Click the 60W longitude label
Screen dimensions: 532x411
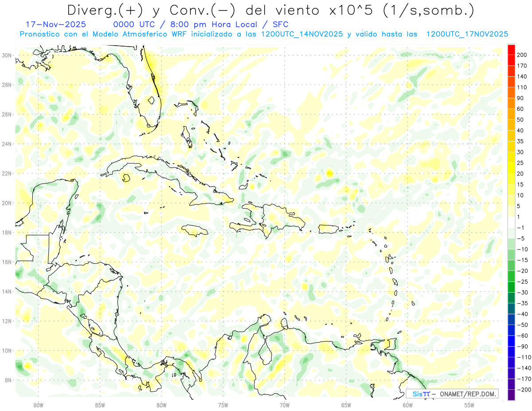click(x=408, y=405)
